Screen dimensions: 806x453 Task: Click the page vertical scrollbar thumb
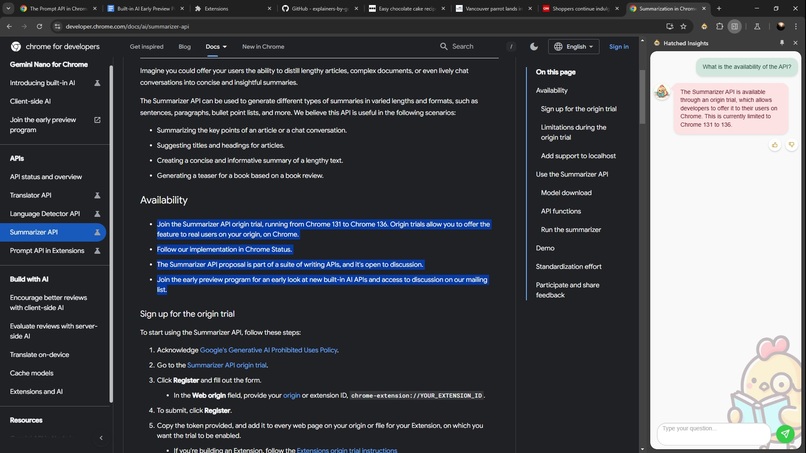click(642, 97)
